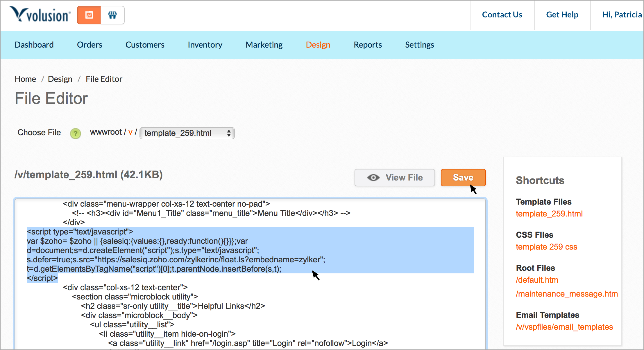This screenshot has height=350, width=644.
Task: Go to Home in the breadcrumb
Action: [25, 79]
